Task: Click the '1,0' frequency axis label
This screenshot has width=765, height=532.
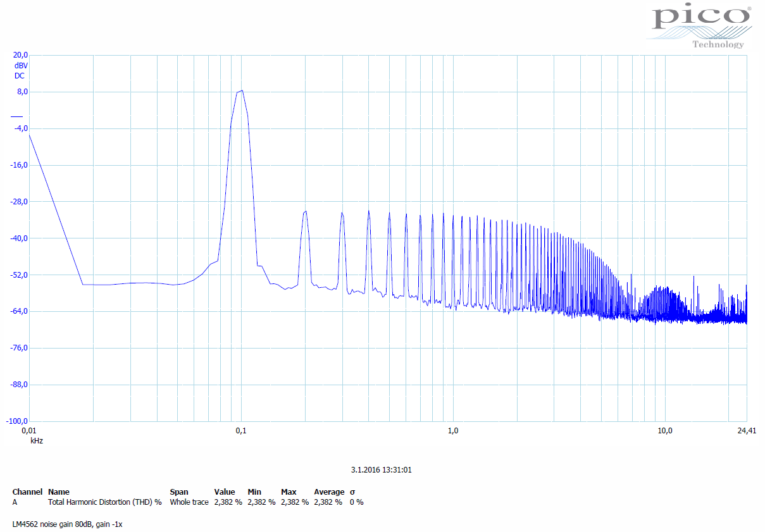Action: (452, 431)
